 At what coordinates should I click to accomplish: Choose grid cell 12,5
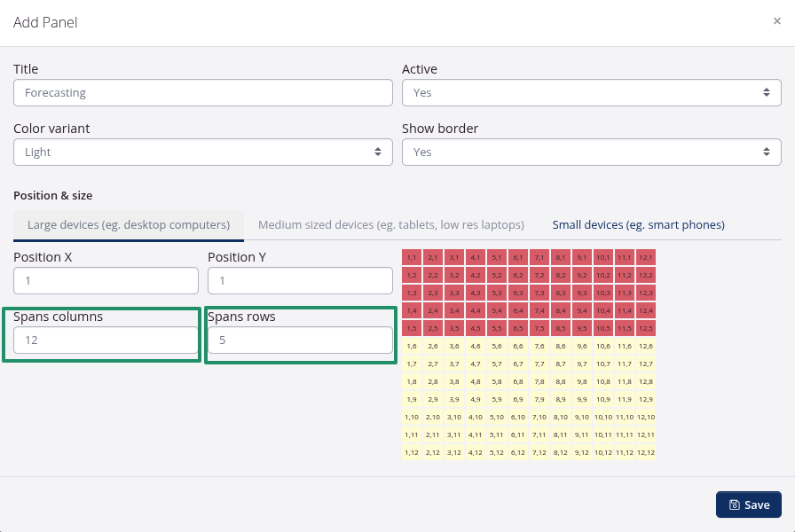(646, 328)
